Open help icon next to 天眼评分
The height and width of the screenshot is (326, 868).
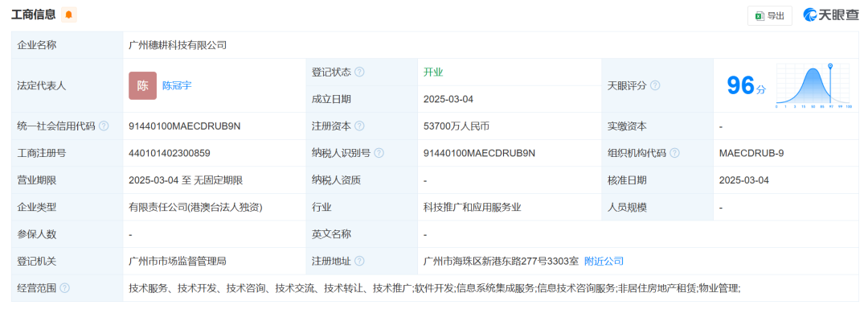click(x=655, y=85)
